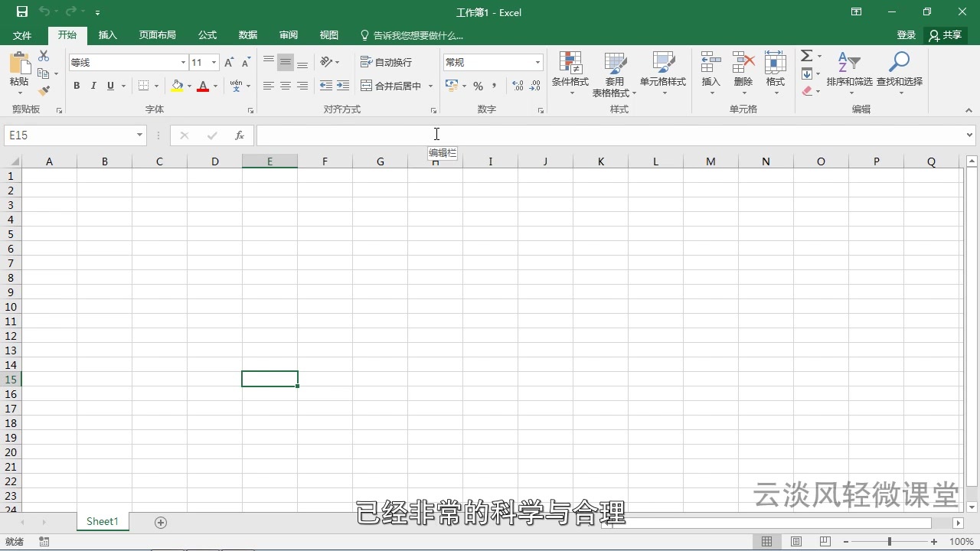Open 条件格式 conditional formatting
The image size is (980, 551).
[570, 74]
